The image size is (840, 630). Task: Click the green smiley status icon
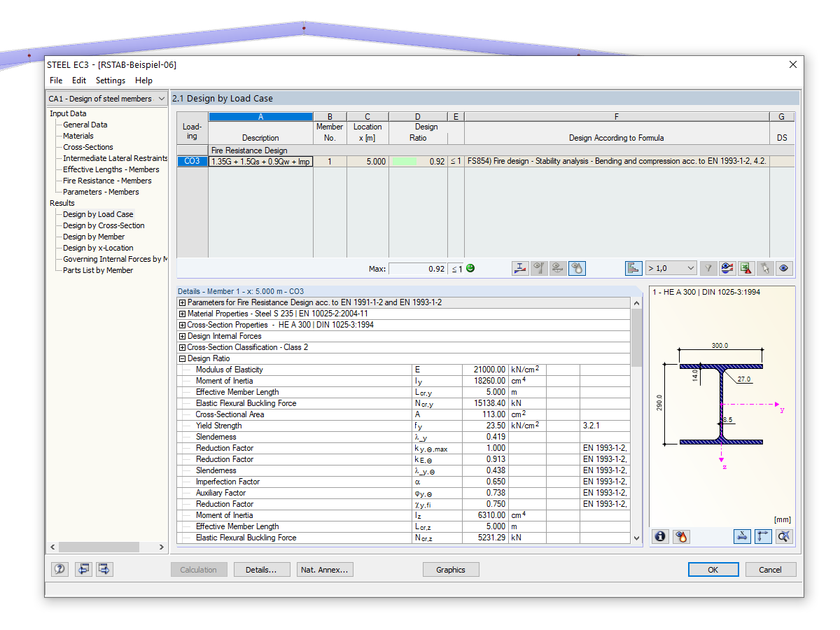(470, 268)
